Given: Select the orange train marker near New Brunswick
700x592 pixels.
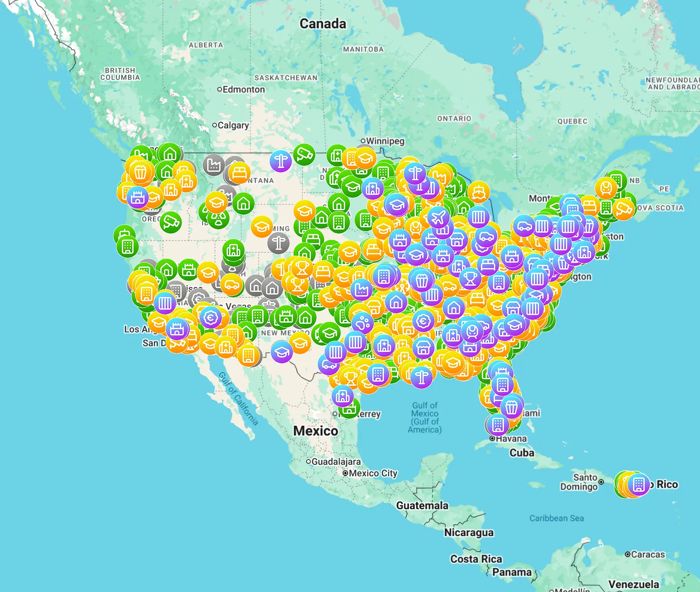Looking at the screenshot, I should click(606, 188).
